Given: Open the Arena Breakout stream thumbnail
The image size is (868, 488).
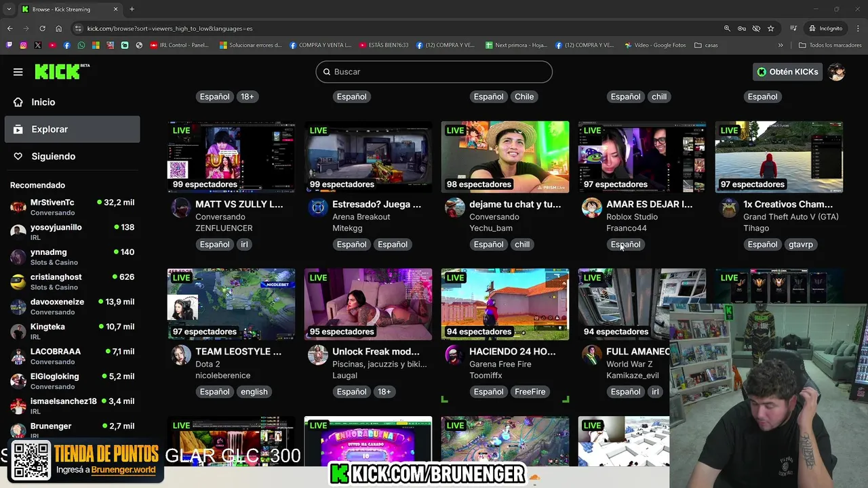Looking at the screenshot, I should click(368, 157).
